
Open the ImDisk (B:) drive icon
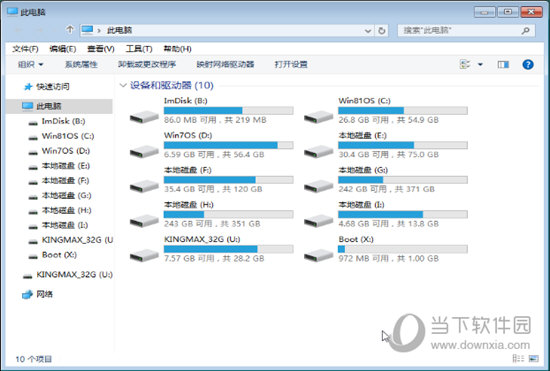[144, 117]
